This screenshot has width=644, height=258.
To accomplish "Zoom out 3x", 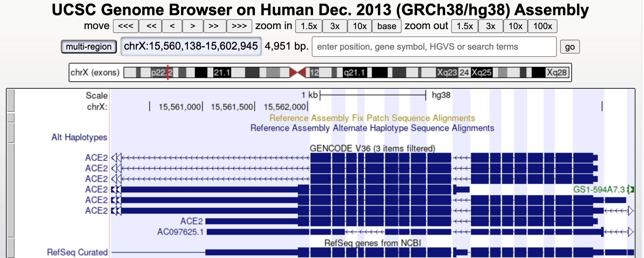I will tap(490, 26).
